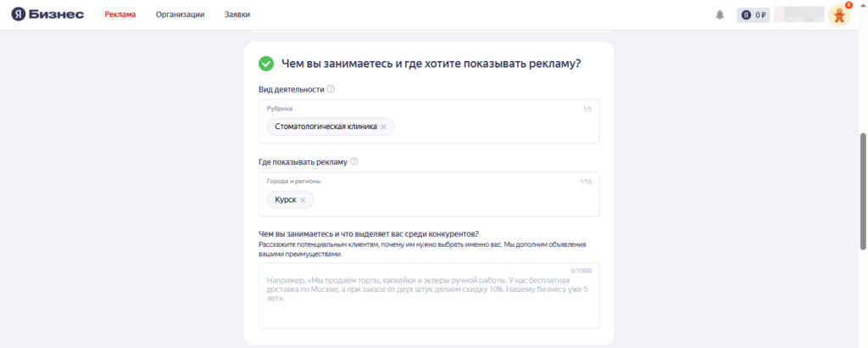The image size is (868, 348).
Task: Click the business description text area
Action: point(429,296)
